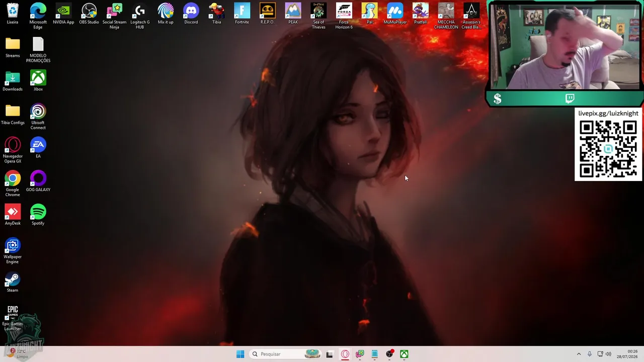Click the Twitch logo on the overlay

tap(570, 99)
